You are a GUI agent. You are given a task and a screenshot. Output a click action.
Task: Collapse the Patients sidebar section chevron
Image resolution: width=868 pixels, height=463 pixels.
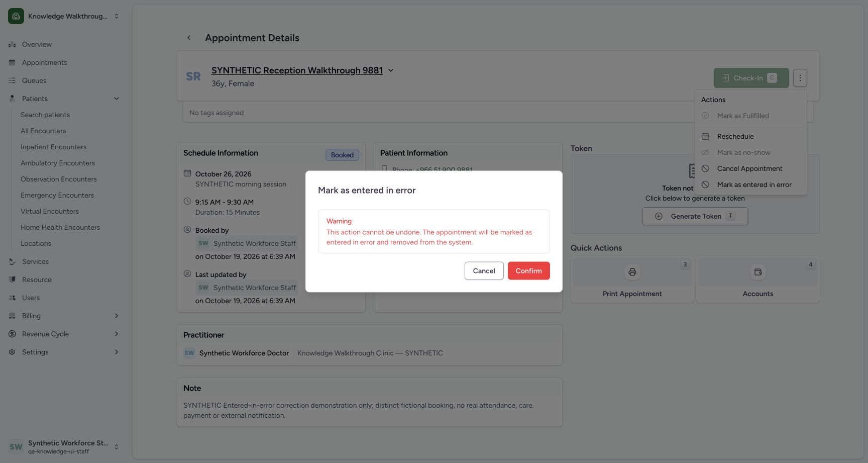(117, 99)
